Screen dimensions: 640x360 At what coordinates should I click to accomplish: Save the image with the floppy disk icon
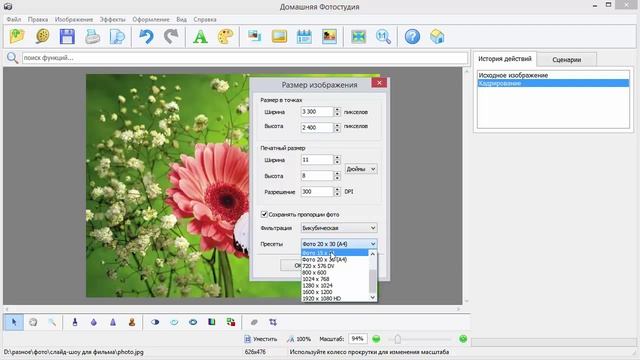[67, 37]
